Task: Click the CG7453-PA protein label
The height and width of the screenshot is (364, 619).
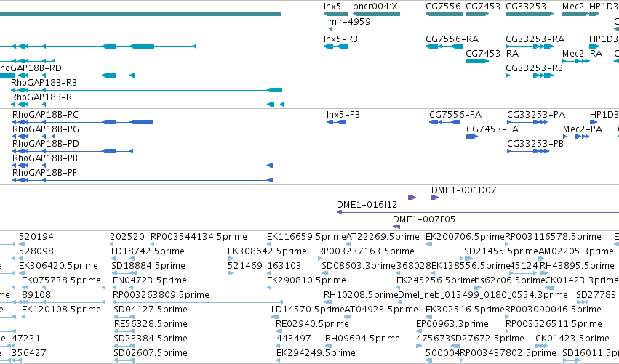Action: 492,129
